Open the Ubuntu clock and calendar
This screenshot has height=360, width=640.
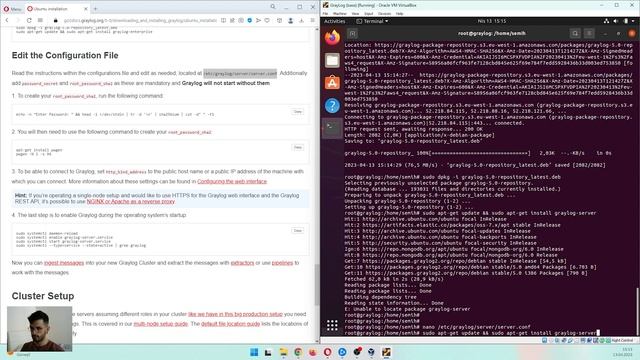click(x=492, y=21)
